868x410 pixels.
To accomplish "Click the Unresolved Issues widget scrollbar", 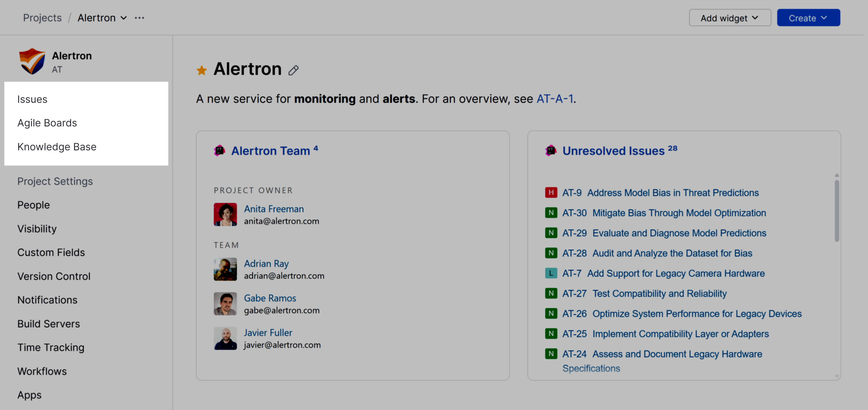I will (x=837, y=210).
